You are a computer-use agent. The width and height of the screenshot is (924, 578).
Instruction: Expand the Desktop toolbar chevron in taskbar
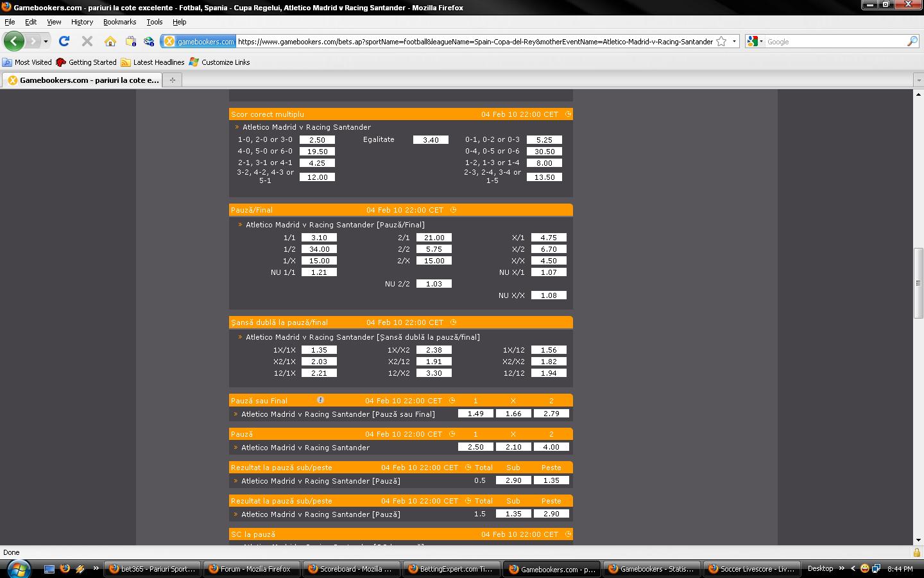click(x=841, y=568)
